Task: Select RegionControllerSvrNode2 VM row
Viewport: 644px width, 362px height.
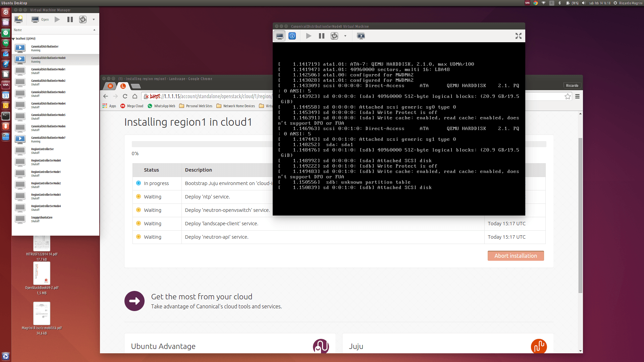Action: pos(55,185)
